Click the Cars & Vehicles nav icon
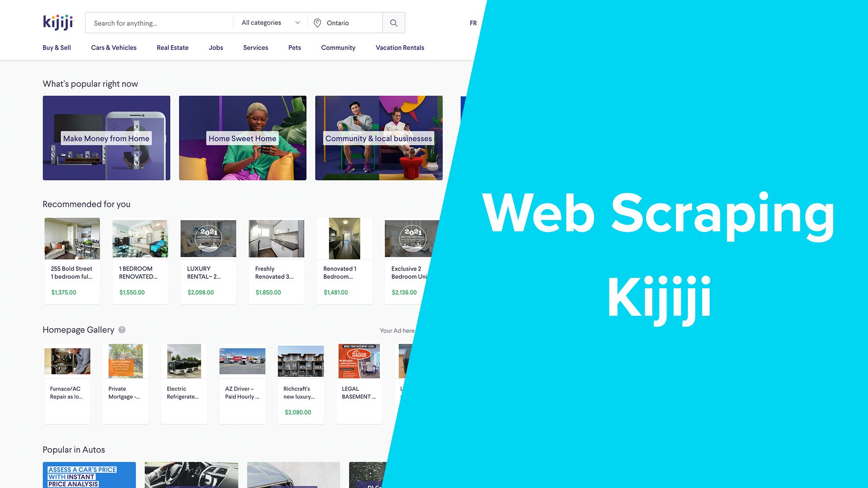Viewport: 868px width, 488px height. coord(114,47)
